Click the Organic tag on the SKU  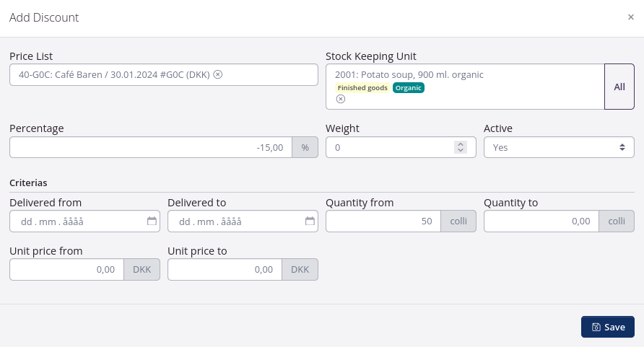[x=409, y=88]
